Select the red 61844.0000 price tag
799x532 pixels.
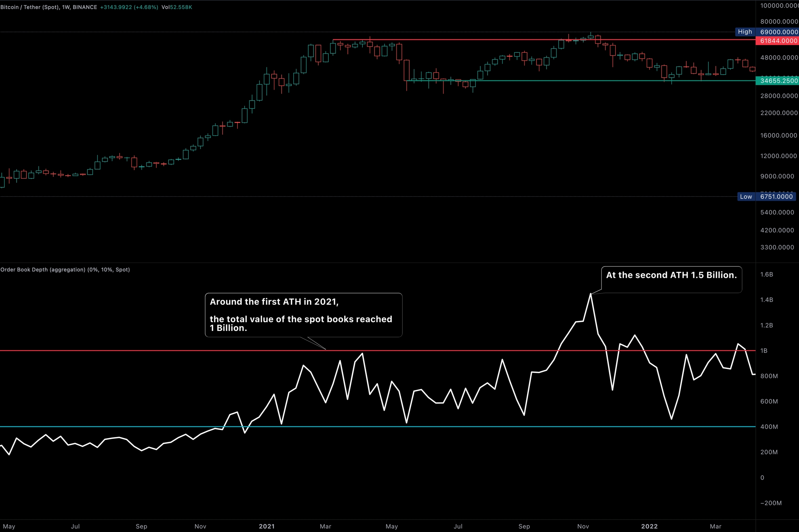point(778,41)
